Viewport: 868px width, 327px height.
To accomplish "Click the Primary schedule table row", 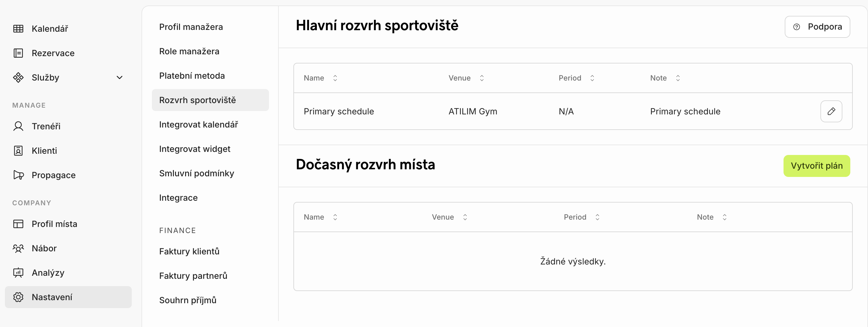I will click(472, 111).
